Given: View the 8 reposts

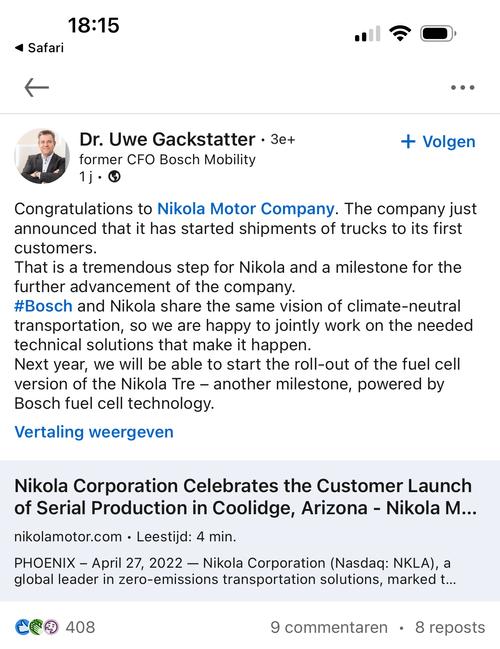Looking at the screenshot, I should [450, 627].
